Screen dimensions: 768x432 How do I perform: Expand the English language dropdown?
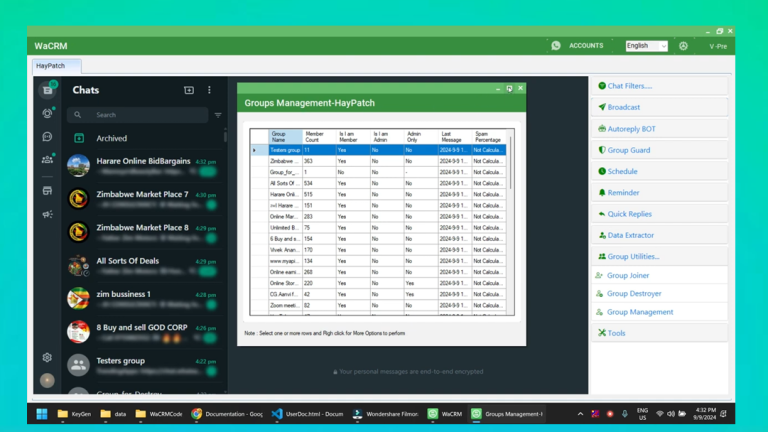[x=646, y=46]
